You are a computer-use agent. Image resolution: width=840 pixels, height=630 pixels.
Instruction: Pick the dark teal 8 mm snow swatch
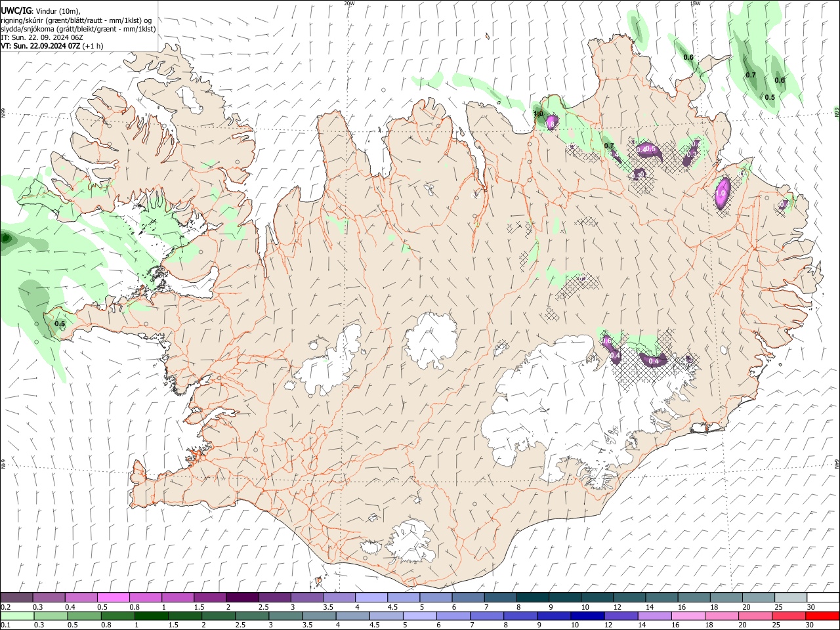[x=533, y=597]
